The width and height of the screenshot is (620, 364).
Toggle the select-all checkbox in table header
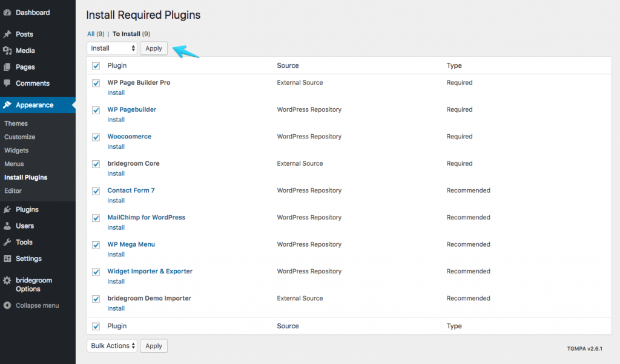point(96,66)
